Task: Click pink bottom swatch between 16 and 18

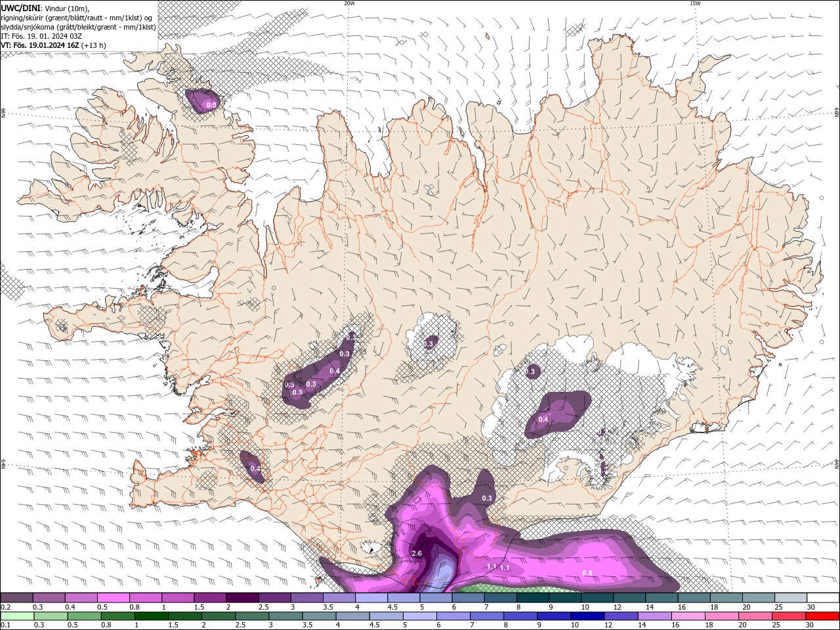Action: (x=688, y=616)
